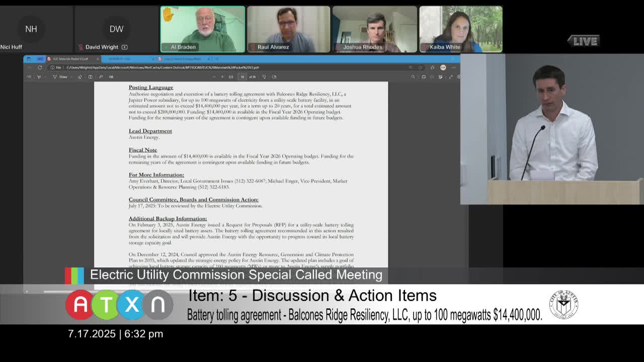
Task: Select the Highlight tool in PDF toolbar
Action: (39, 77)
